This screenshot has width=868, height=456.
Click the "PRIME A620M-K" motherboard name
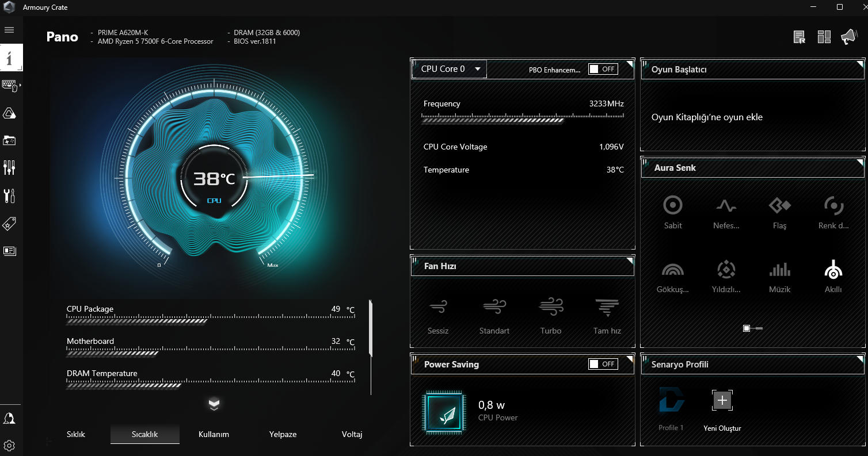tap(123, 33)
